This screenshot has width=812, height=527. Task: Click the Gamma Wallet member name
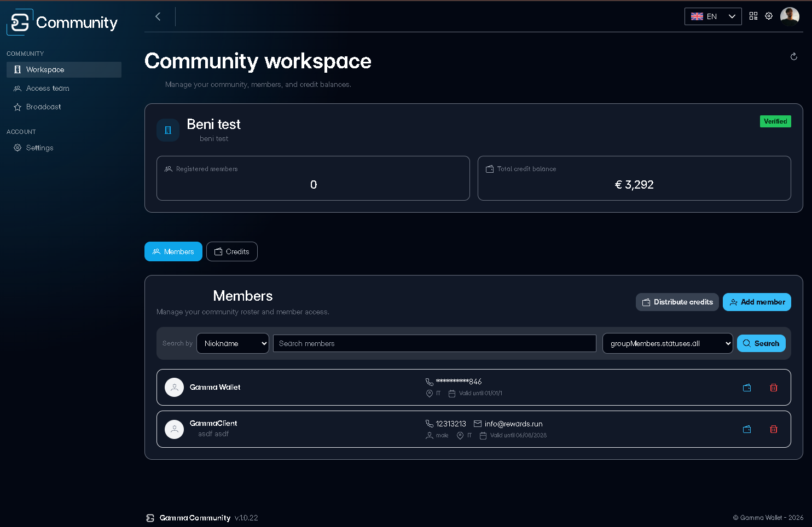click(215, 387)
